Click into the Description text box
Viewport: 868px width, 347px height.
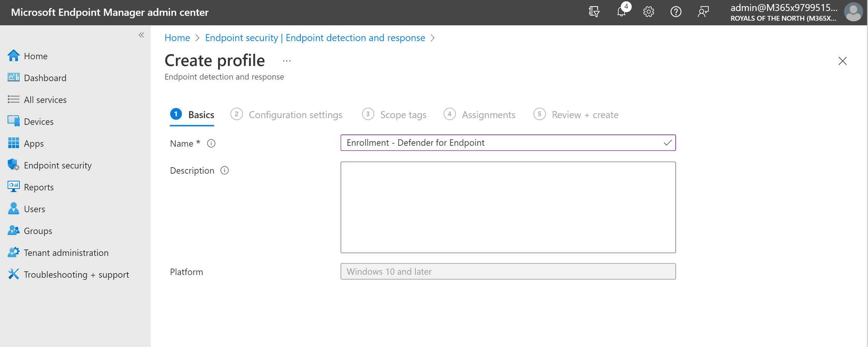click(508, 207)
